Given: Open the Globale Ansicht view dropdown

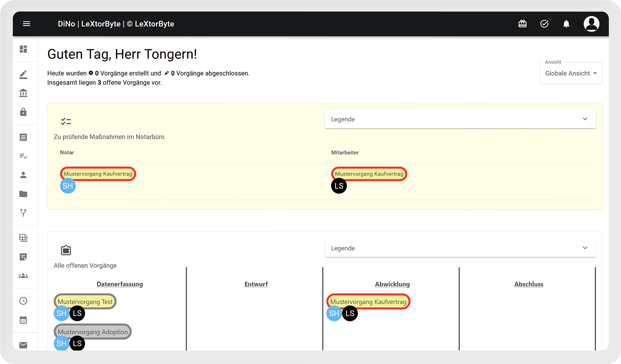Looking at the screenshot, I should (x=571, y=73).
